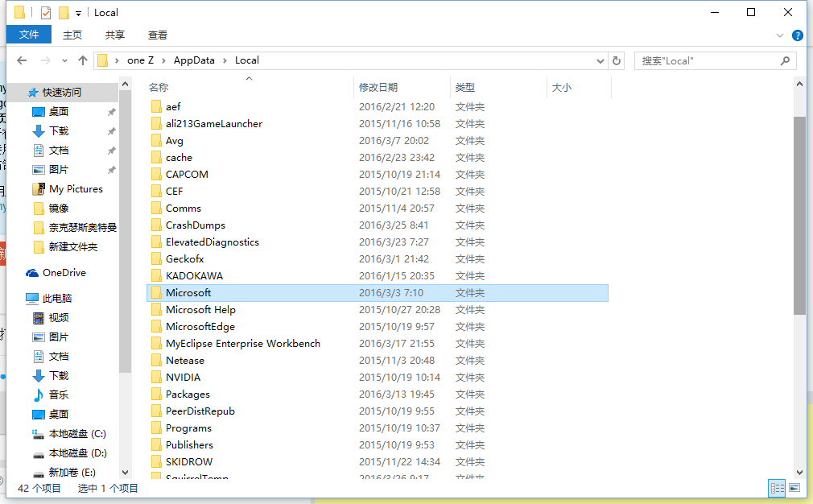The width and height of the screenshot is (813, 504).
Task: Open 本地磁盘 (C:) drive
Action: (77, 433)
